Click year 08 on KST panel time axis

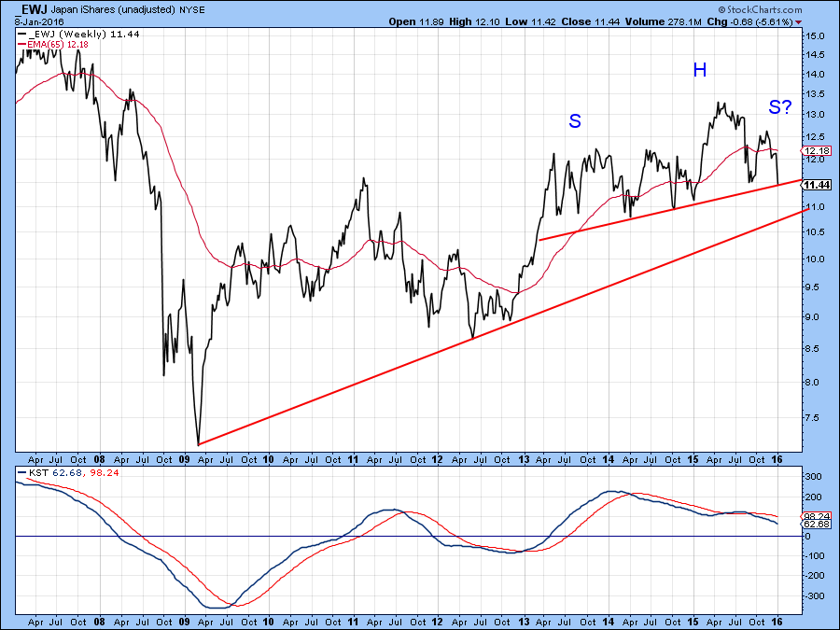coord(99,622)
